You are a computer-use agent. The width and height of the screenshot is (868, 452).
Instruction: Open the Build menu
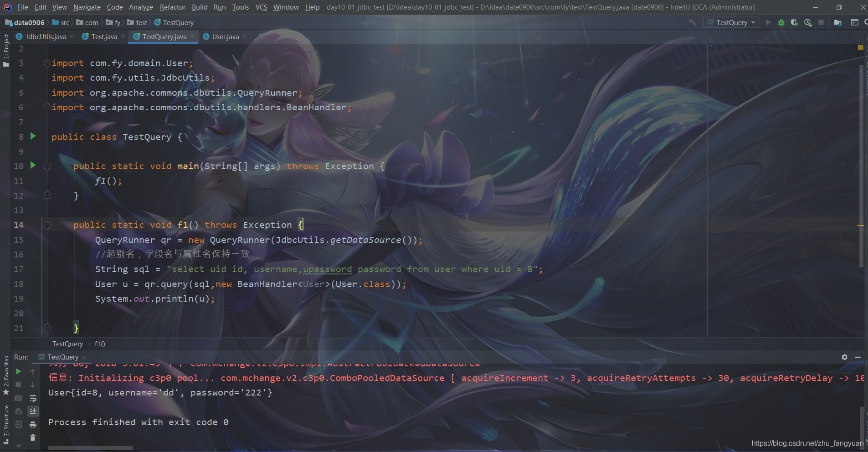[199, 7]
